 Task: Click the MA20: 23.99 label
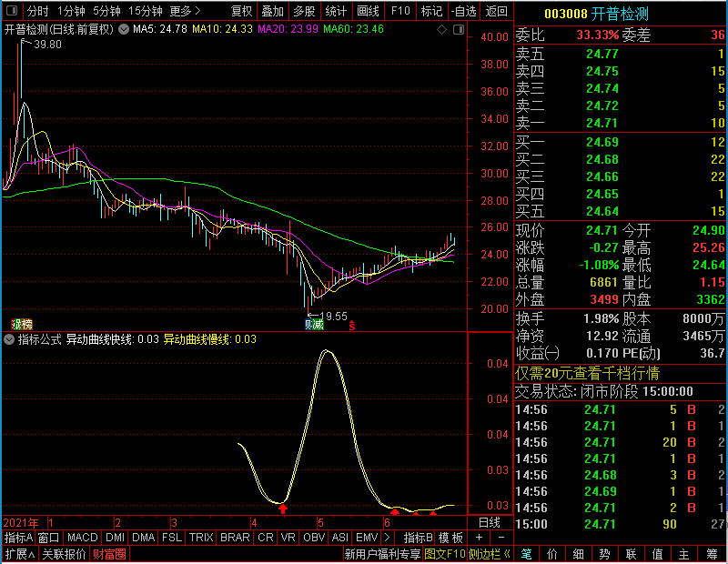288,29
